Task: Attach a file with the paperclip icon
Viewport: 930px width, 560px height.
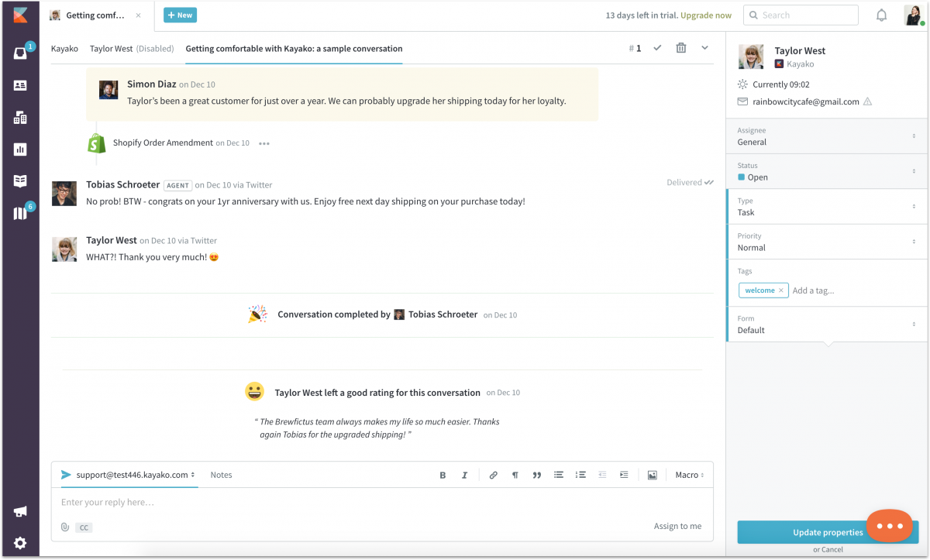Action: 64,527
